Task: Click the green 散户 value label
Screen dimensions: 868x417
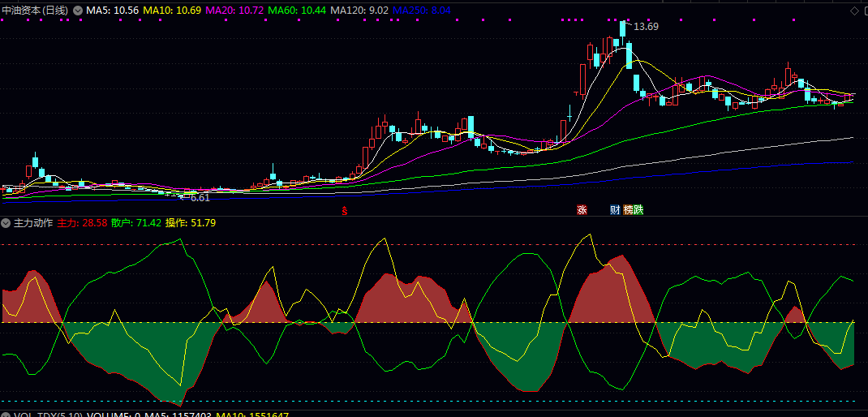Action: click(135, 222)
